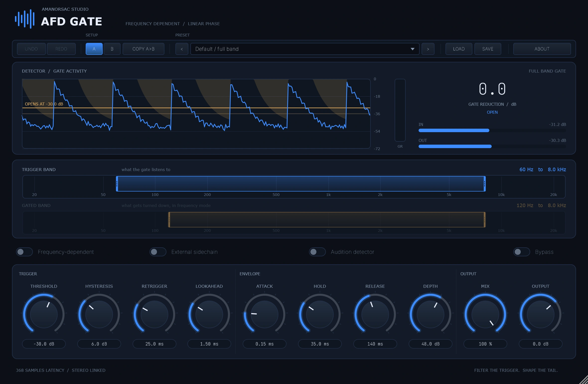
Task: Turn on External sidechain switch
Action: pyautogui.click(x=158, y=252)
